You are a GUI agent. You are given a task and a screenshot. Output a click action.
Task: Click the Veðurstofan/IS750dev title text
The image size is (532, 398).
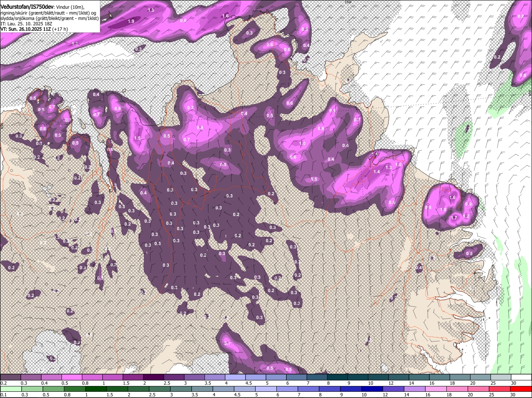(27, 7)
